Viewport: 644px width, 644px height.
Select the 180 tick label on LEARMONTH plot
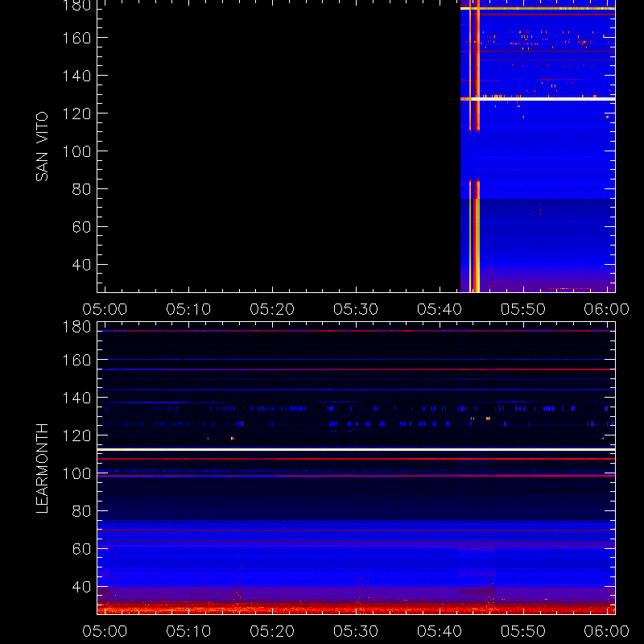click(x=76, y=327)
